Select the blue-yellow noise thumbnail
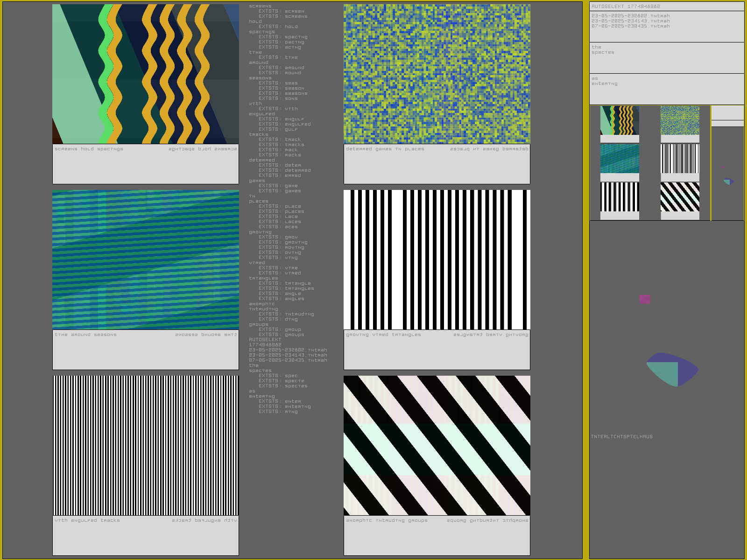 (680, 120)
